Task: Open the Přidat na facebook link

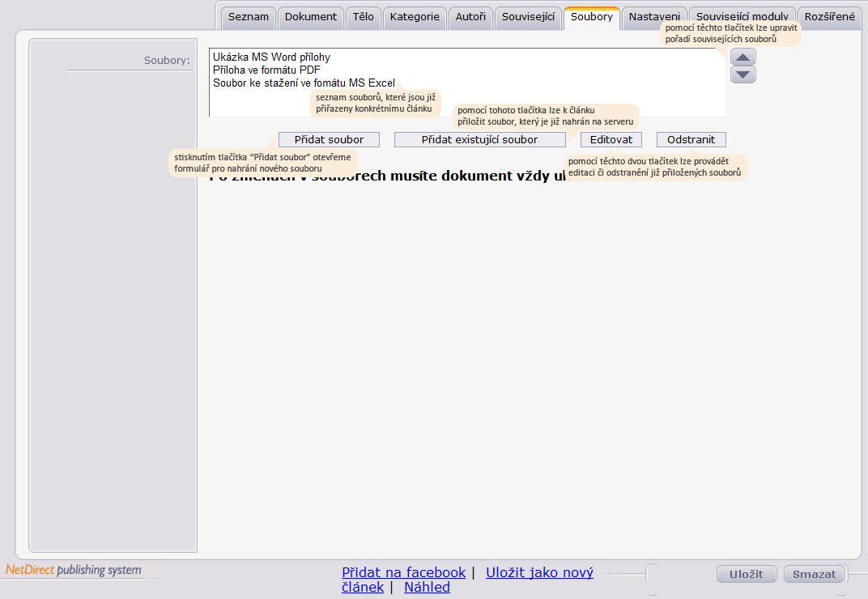Action: [x=403, y=572]
